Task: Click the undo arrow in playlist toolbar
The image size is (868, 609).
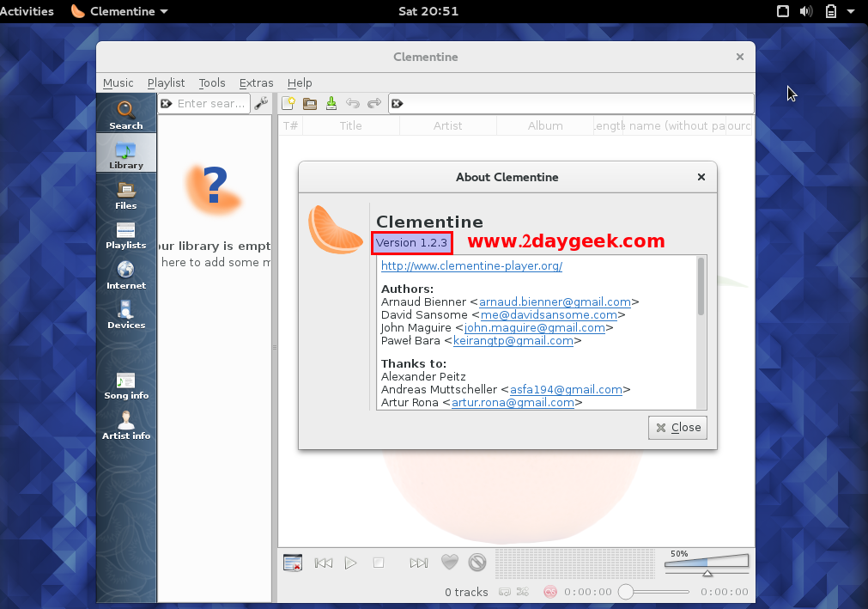Action: [353, 104]
